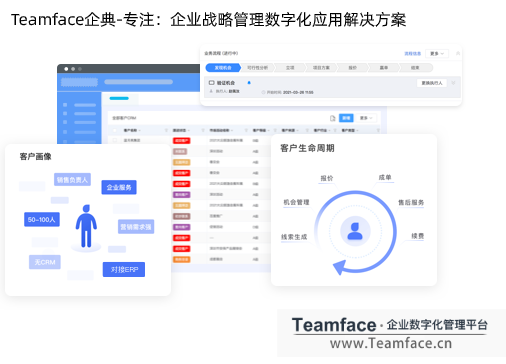This screenshot has height=364, width=506.
Task: Click the cyan active tab in the back window
Action: 119,98
